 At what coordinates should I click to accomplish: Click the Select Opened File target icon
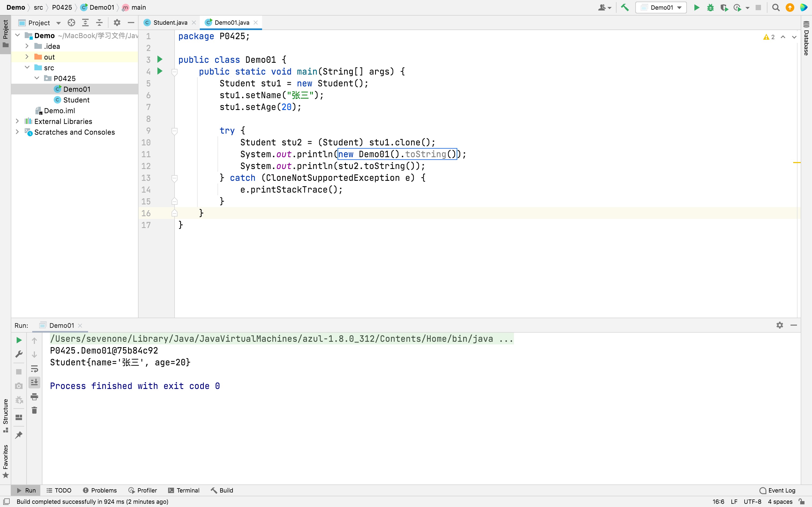(x=71, y=23)
